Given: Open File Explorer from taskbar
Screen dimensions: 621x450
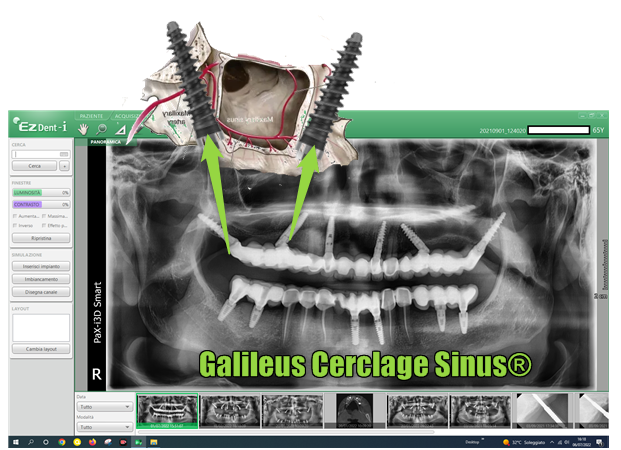Looking at the screenshot, I should tap(154, 442).
